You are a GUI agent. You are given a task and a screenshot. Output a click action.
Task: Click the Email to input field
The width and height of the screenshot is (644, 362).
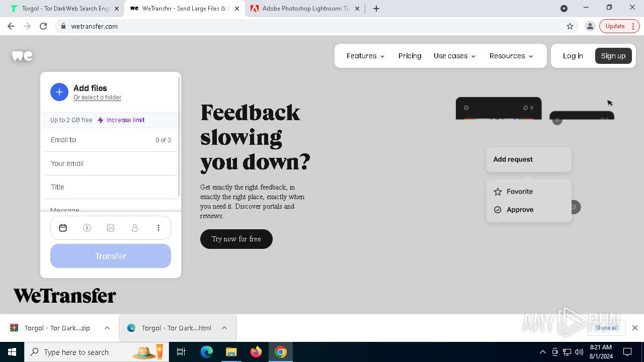pos(111,140)
